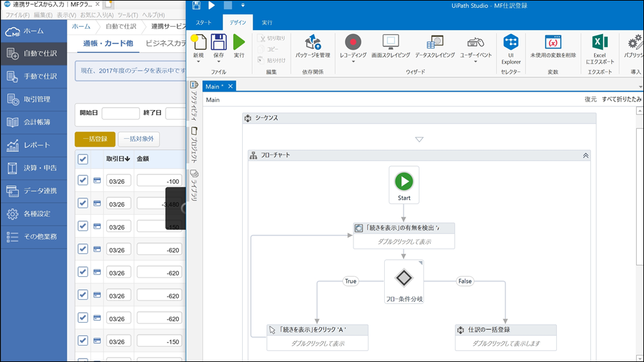The image size is (644, 362).
Task: Uncheck the third 03/26 row showing -150
Action: tap(82, 226)
